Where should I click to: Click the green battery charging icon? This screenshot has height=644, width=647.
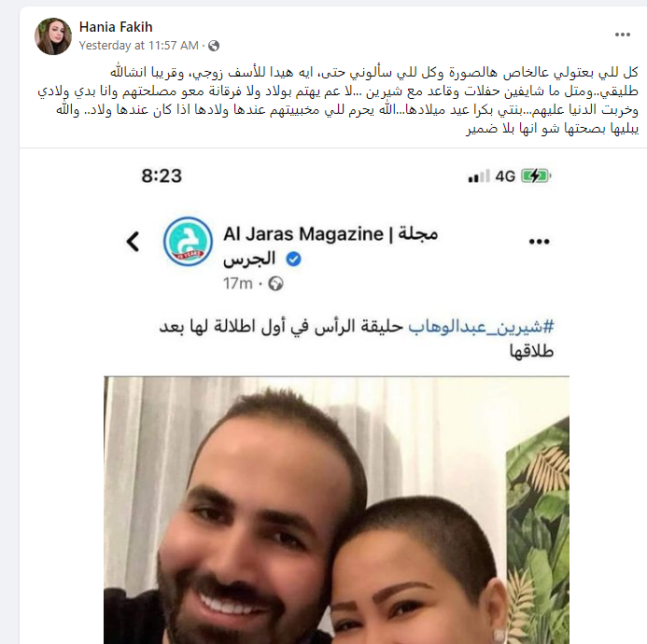(536, 176)
